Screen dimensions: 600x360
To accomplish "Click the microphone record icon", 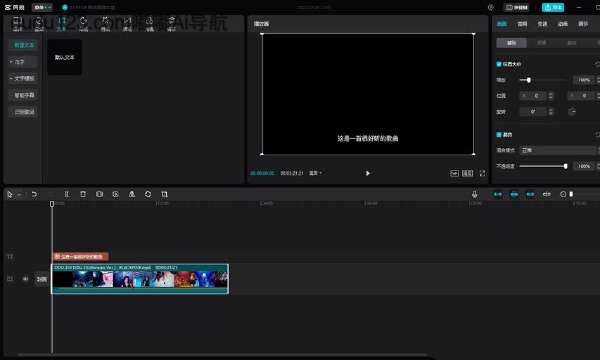I will coord(474,194).
